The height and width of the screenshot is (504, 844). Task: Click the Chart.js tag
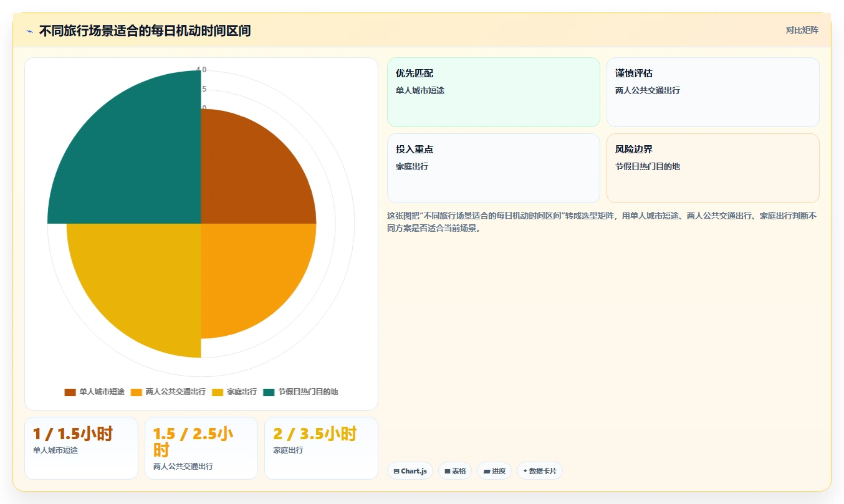click(x=410, y=471)
